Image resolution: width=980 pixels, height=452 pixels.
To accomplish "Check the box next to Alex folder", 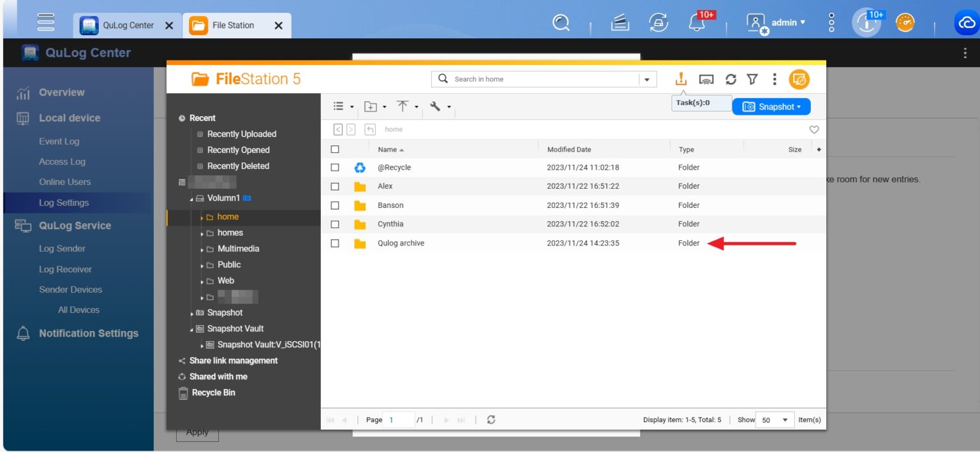I will click(335, 186).
